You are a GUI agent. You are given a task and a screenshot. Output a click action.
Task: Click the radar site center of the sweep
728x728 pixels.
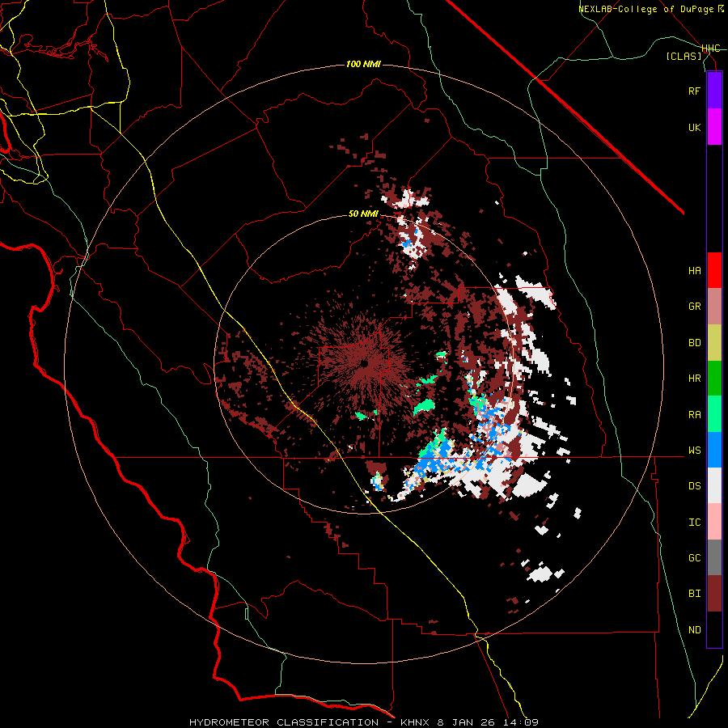coord(365,363)
